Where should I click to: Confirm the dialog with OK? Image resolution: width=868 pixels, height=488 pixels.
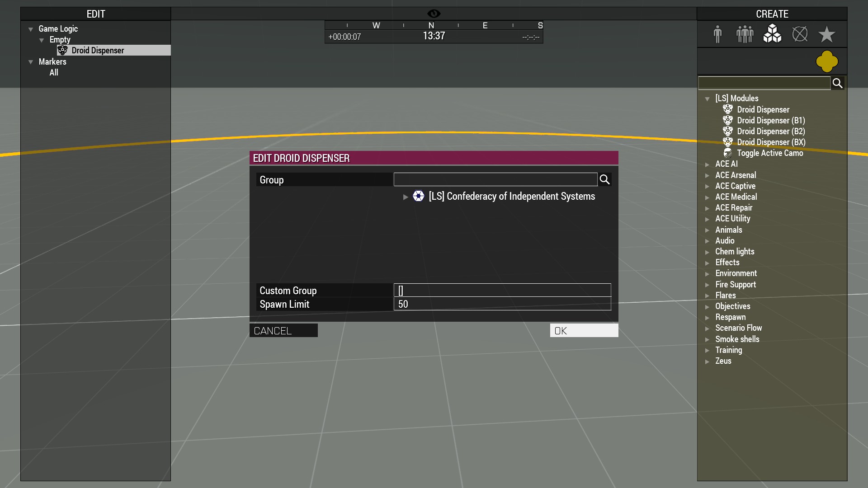584,330
